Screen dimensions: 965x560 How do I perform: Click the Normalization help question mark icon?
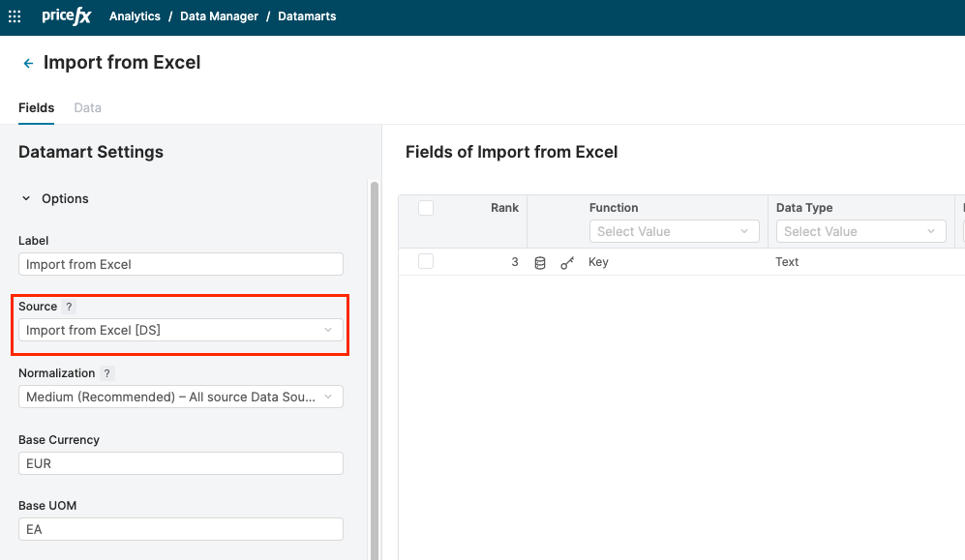click(106, 373)
